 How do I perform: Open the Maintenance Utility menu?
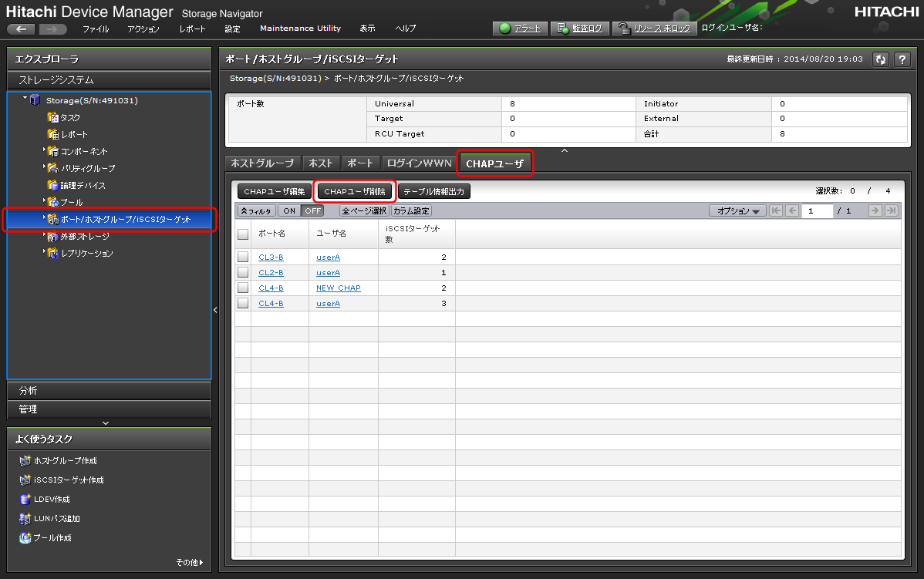coord(301,29)
